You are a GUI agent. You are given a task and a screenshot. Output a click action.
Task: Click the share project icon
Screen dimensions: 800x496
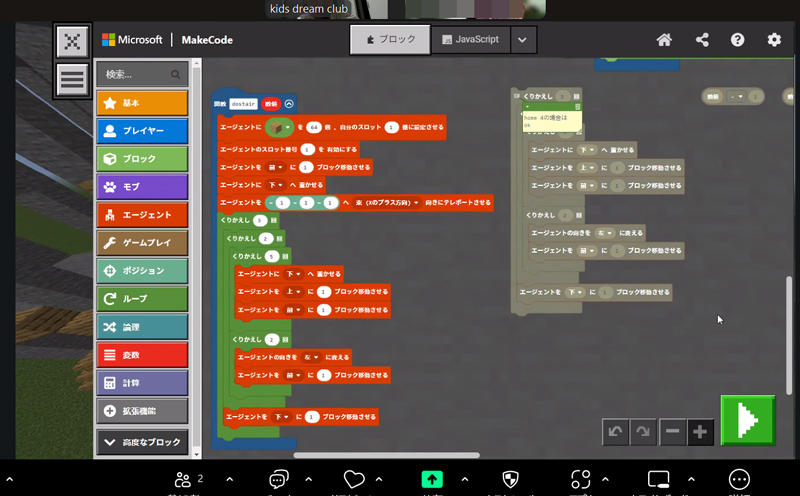point(701,40)
